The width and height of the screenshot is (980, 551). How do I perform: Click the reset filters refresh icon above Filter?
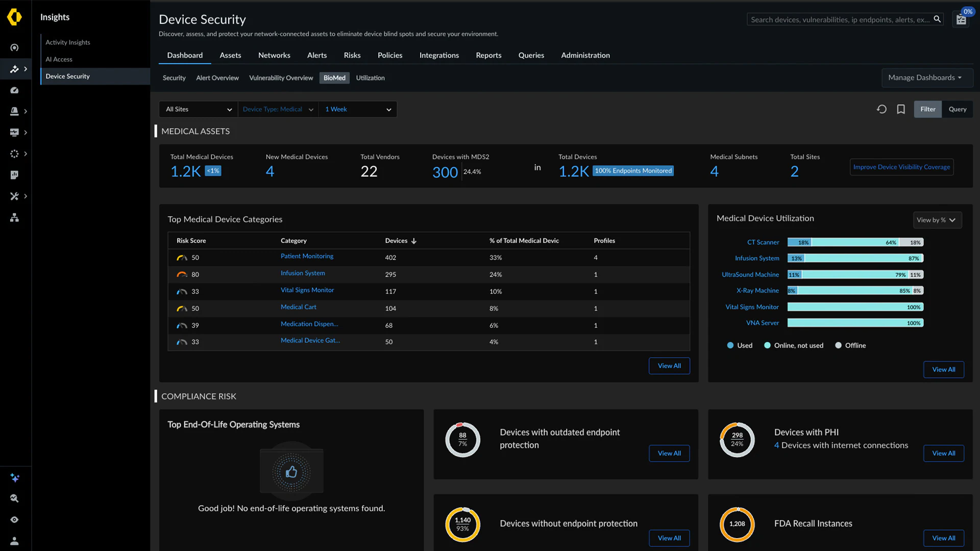(881, 109)
